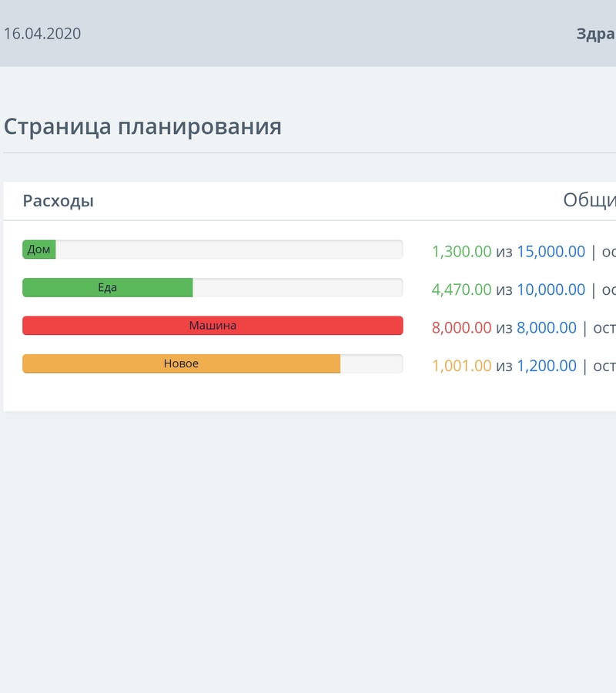Click the empty part of the Еда bar
The width and height of the screenshot is (616, 693).
pos(297,287)
